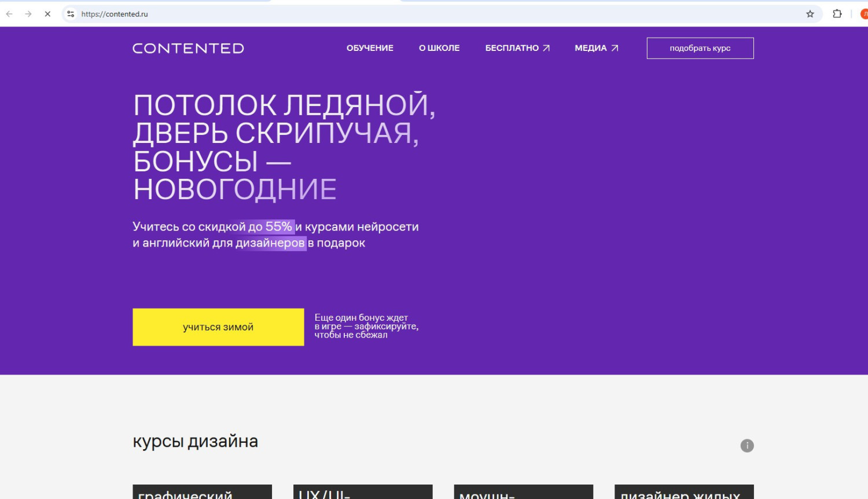Open the О ШКОЛЕ menu
This screenshot has width=868, height=499.
(x=439, y=48)
